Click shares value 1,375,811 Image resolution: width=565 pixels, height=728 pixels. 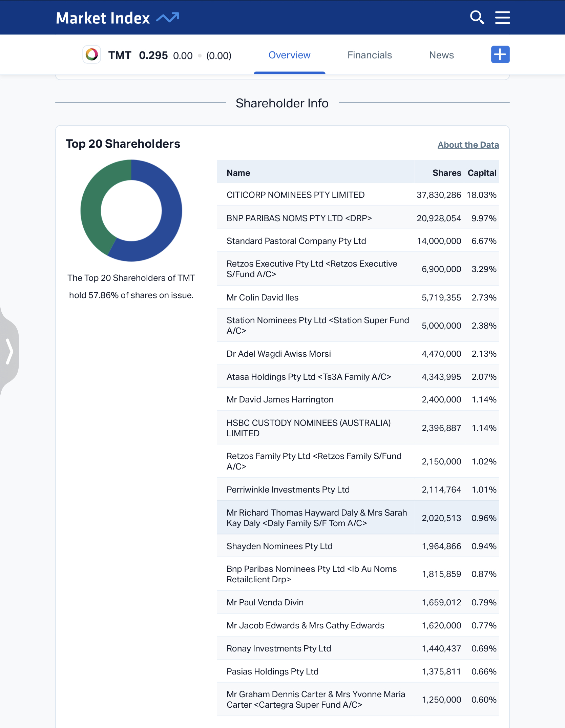point(441,672)
